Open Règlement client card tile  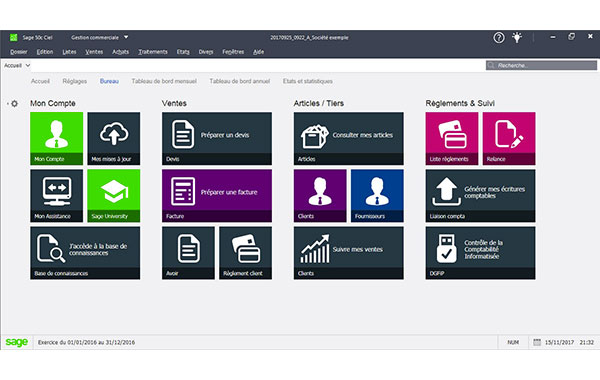[246, 253]
